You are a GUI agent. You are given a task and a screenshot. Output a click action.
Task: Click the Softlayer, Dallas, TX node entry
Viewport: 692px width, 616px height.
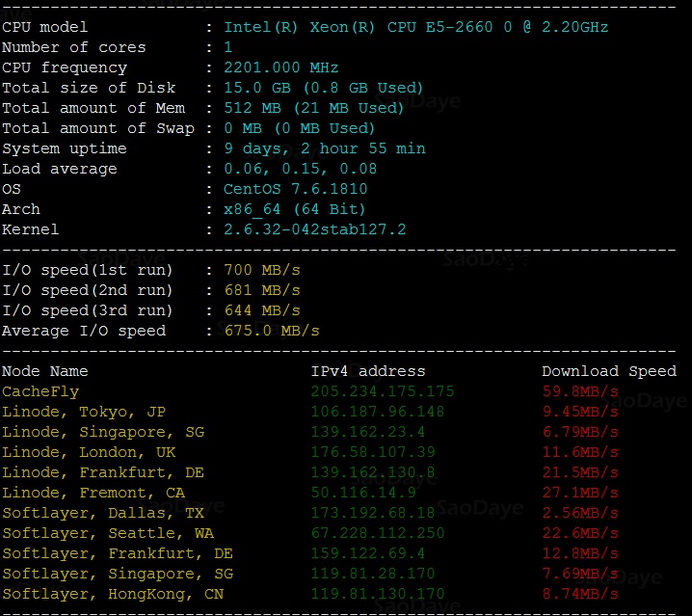(103, 513)
